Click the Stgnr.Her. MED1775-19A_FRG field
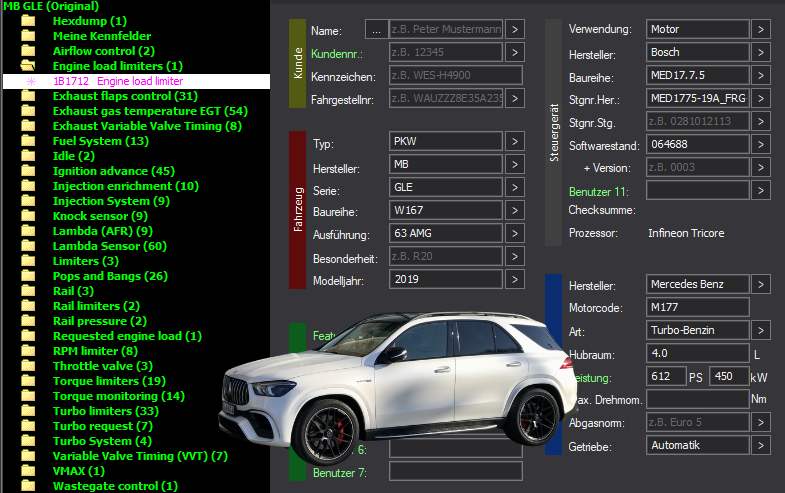785x493 pixels. pos(697,98)
